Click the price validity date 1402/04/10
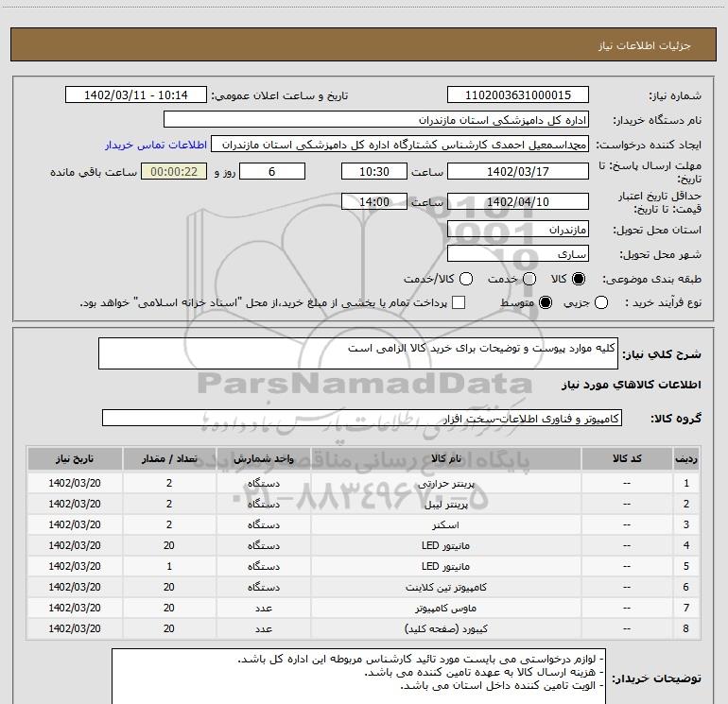The height and width of the screenshot is (704, 728). pos(518,201)
